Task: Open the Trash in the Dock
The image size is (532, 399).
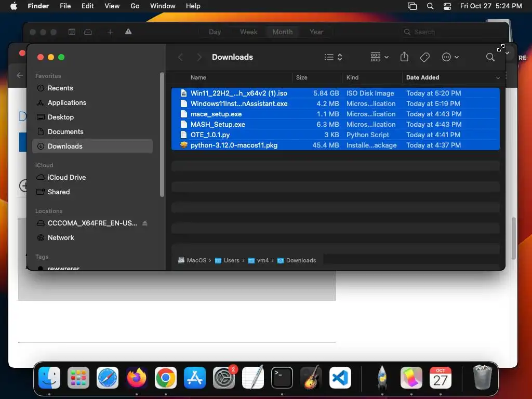Action: coord(482,378)
